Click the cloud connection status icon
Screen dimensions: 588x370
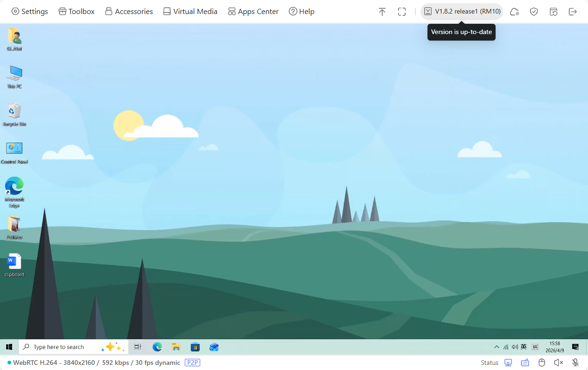(514, 12)
